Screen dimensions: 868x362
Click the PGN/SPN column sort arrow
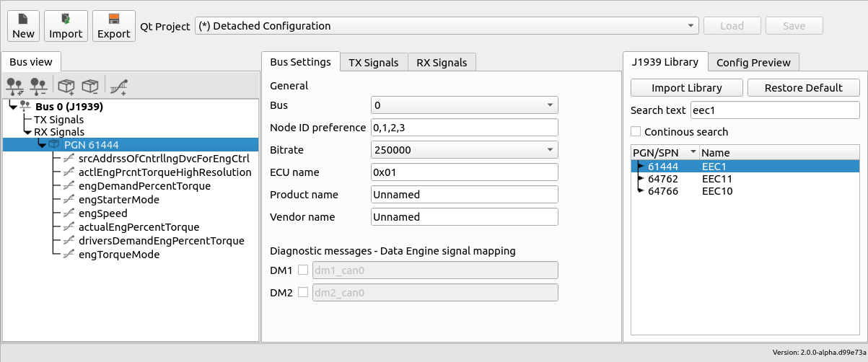point(693,152)
